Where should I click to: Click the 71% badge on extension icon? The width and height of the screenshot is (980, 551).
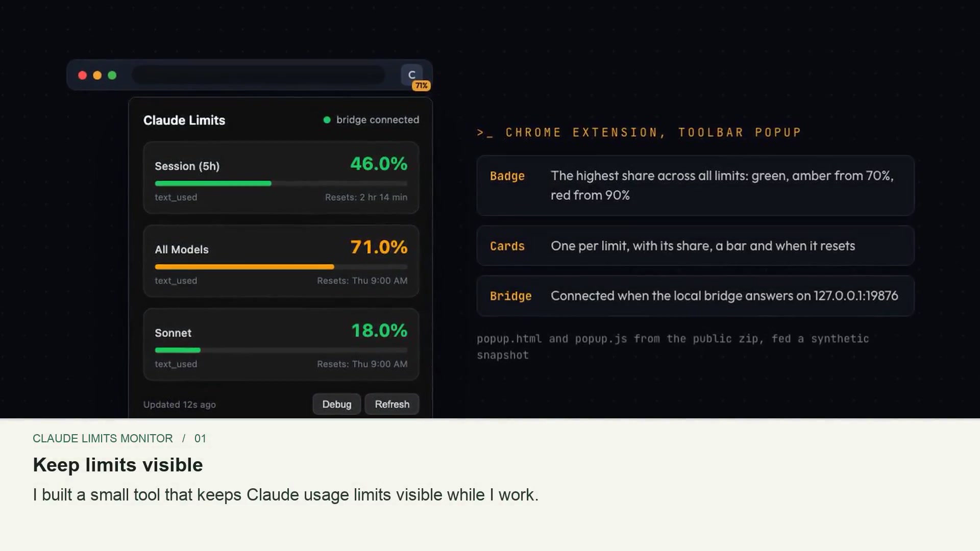coord(421,86)
